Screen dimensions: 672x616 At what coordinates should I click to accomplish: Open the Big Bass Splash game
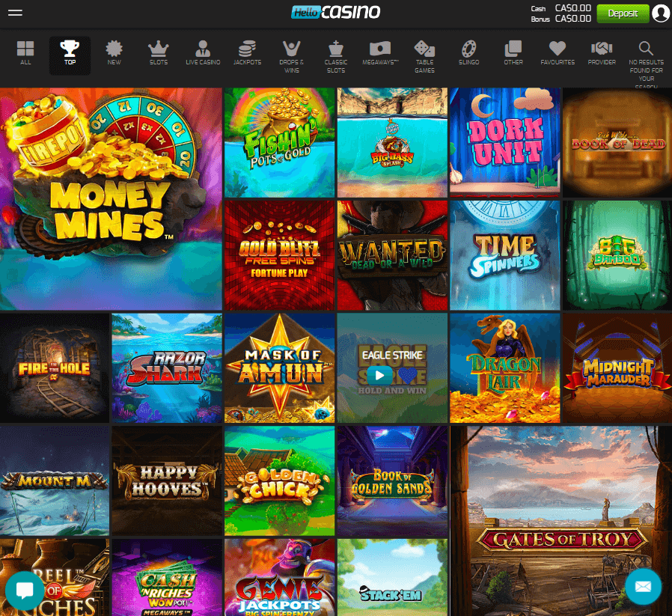click(x=392, y=143)
